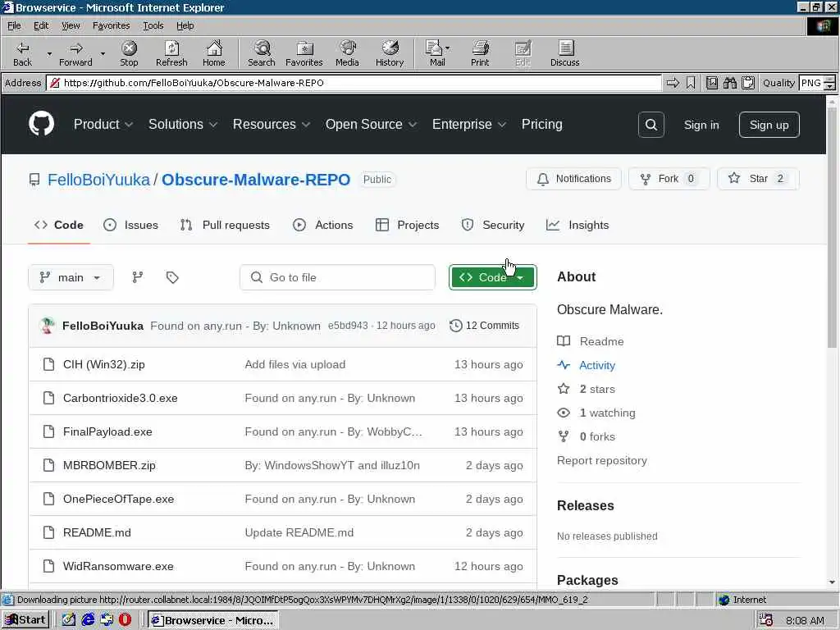Open the Help menu

pos(185,25)
